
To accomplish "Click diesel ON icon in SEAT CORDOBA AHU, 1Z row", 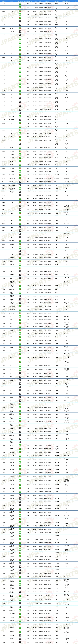I will pos(20,182).
